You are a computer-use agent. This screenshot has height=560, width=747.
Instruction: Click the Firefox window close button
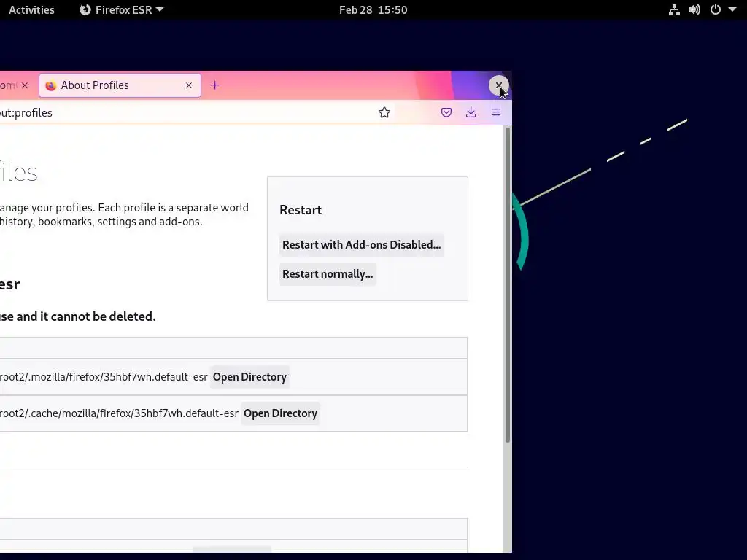click(499, 86)
